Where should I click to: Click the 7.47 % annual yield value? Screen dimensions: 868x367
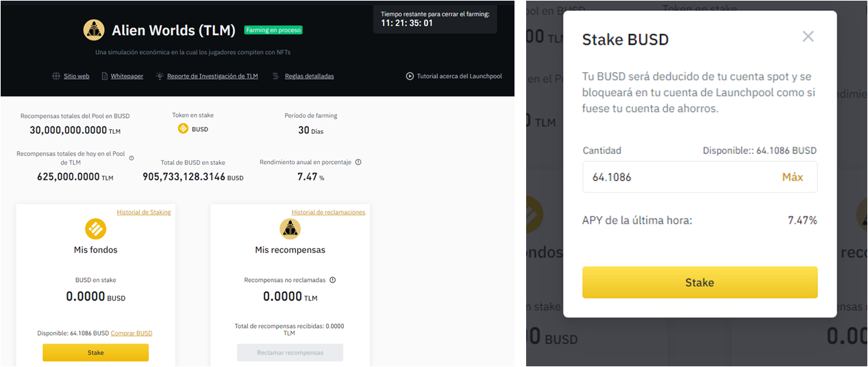click(x=310, y=177)
